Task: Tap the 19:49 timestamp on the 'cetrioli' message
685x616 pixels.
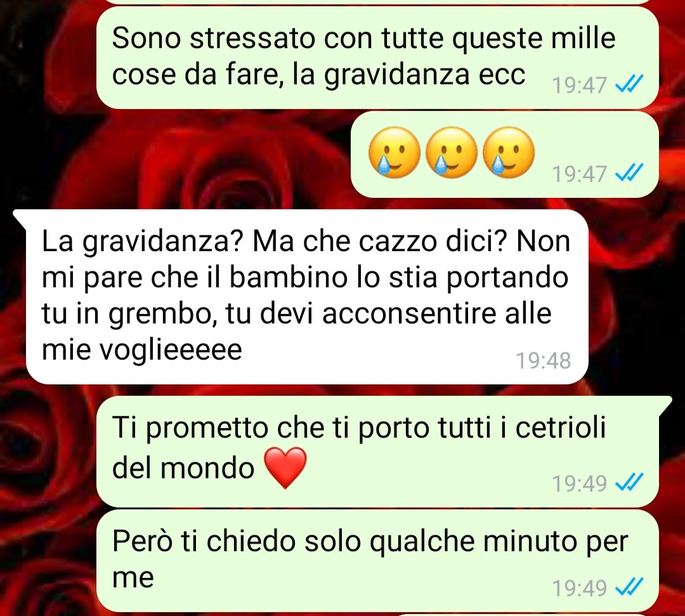Action: (x=579, y=483)
